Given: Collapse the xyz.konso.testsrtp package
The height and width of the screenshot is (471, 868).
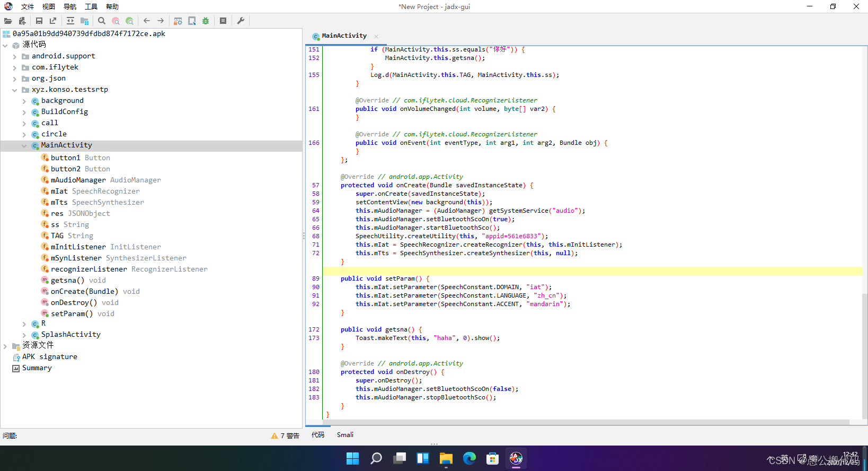Looking at the screenshot, I should click(15, 90).
